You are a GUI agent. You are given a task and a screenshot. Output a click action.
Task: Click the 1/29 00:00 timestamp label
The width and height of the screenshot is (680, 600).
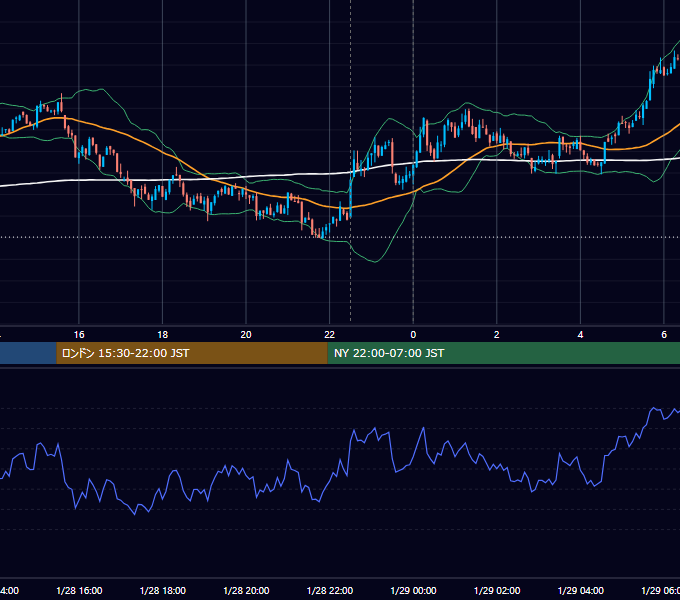pos(413,591)
